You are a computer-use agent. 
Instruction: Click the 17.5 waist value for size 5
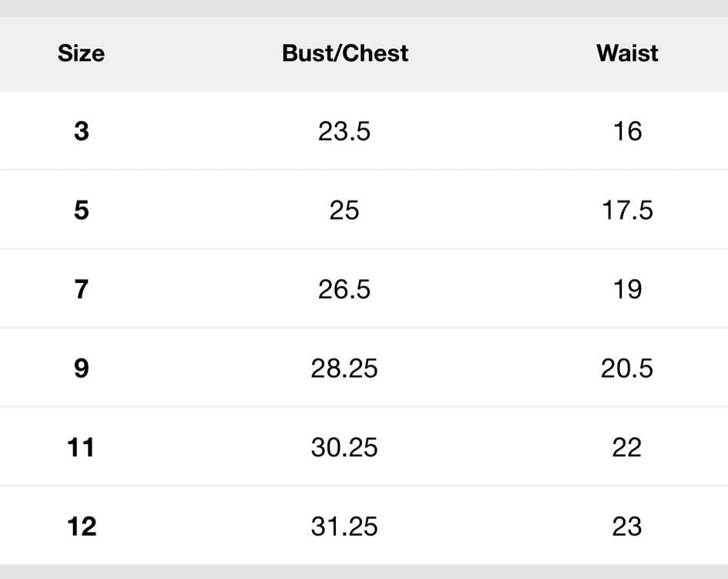[627, 210]
